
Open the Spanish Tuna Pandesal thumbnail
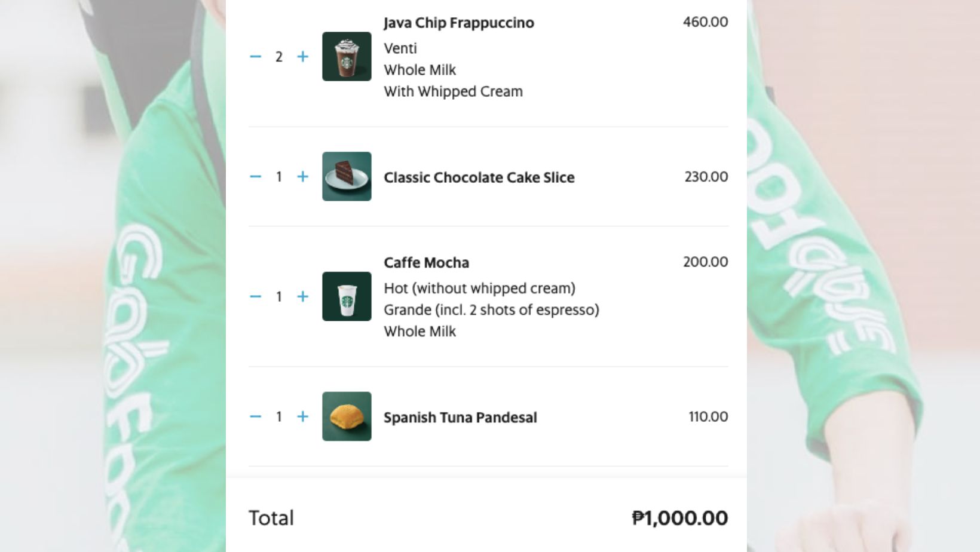(347, 417)
